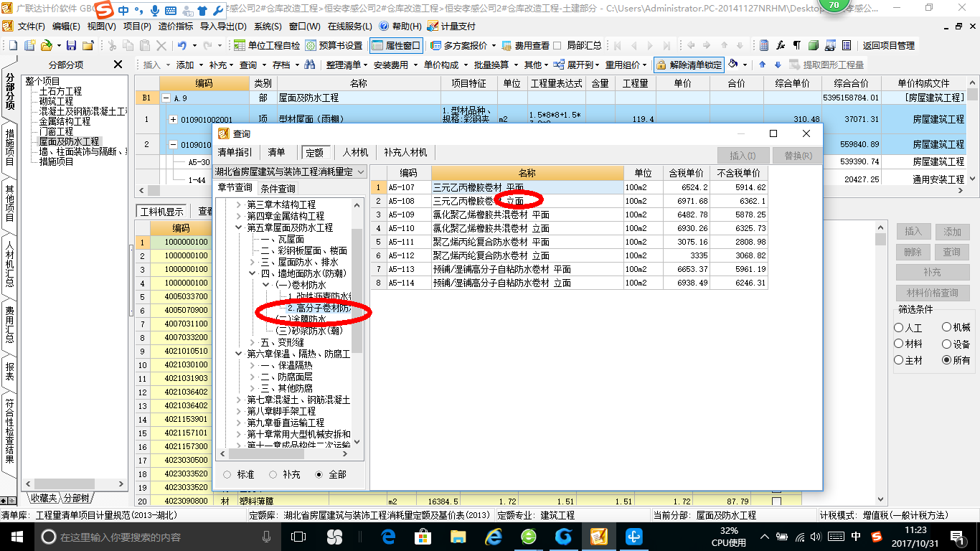The width and height of the screenshot is (980, 551).
Task: Select the 机械 filter radio button
Action: (x=947, y=327)
